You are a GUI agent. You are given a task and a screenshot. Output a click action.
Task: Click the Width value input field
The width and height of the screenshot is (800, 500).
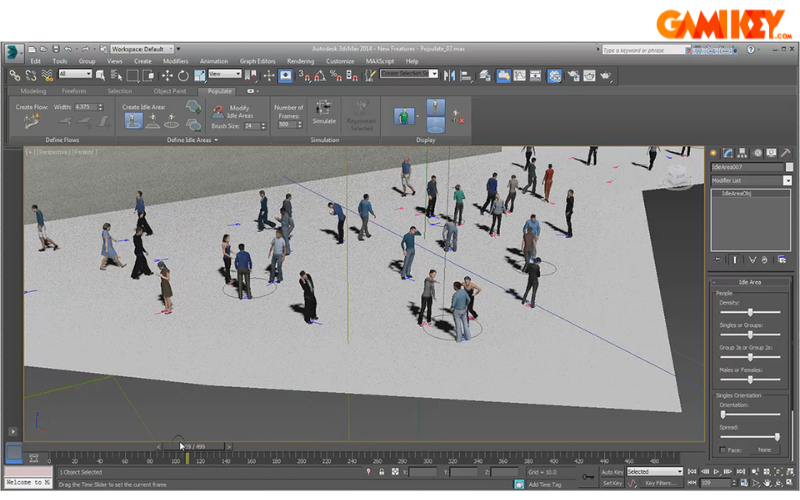coord(85,107)
